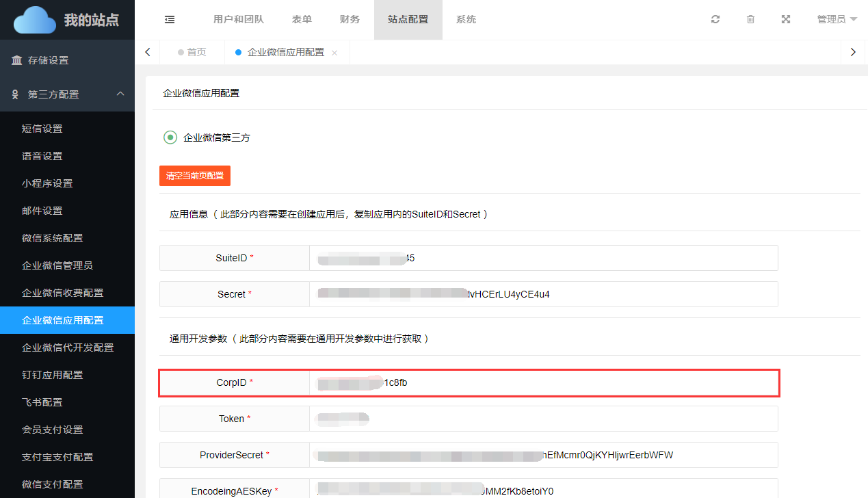Viewport: 868px width, 498px height.
Task: Click the refresh icon in top bar
Action: pos(715,20)
